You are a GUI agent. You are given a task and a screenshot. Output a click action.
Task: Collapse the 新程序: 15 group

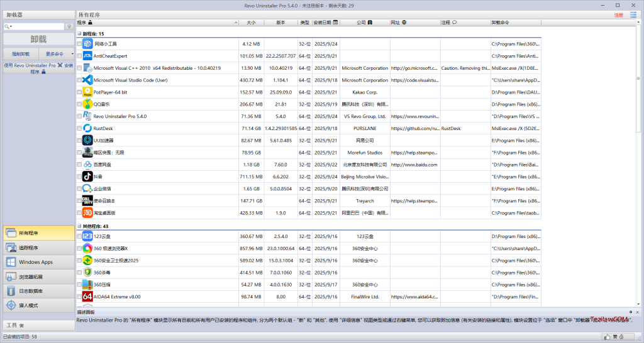click(79, 34)
